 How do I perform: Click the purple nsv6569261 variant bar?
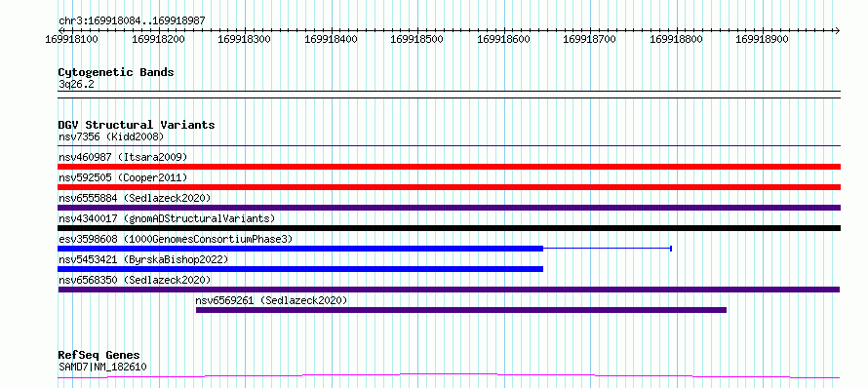point(460,310)
